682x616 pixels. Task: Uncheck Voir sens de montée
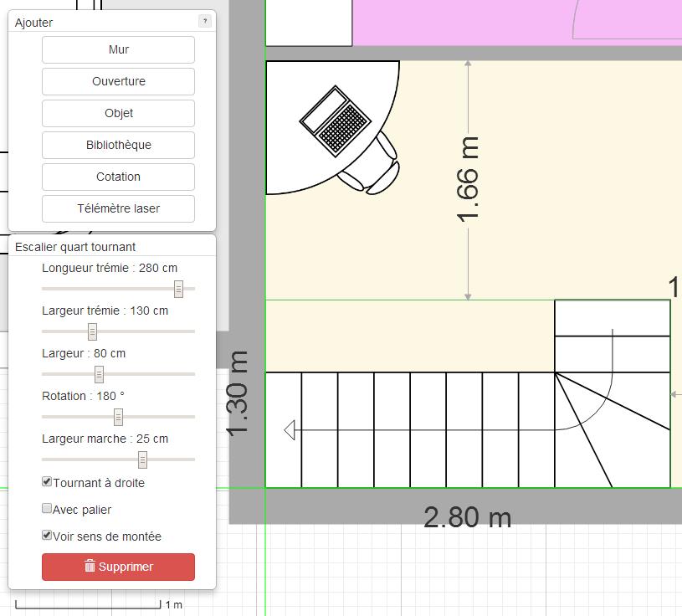[x=47, y=536]
